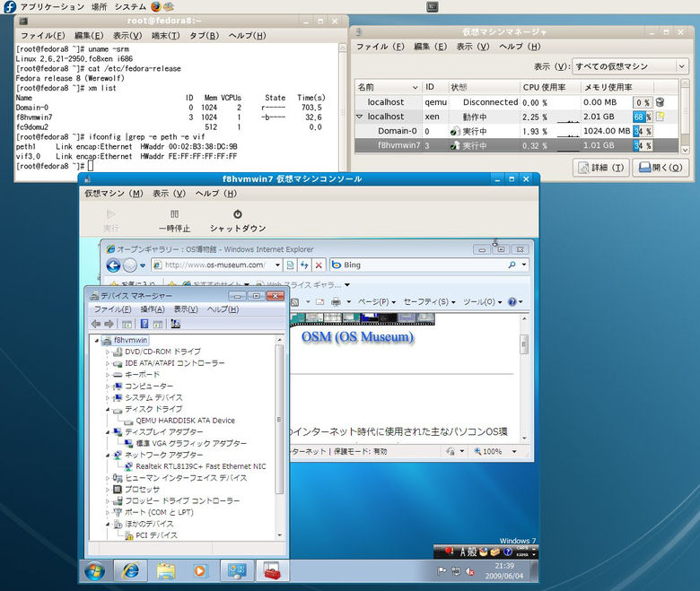
Task: Collapse the xen localhost row in Virtual Machine Manager
Action: [359, 117]
